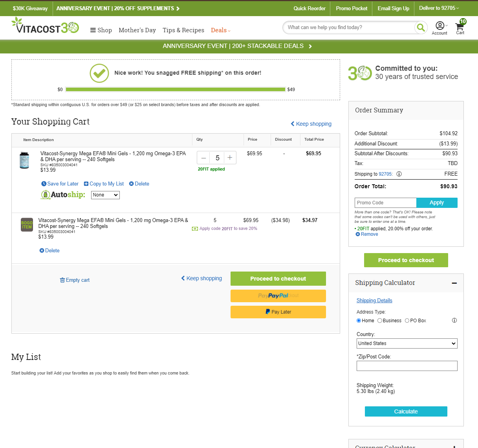The image size is (478, 448).
Task: Click Proceed to checkout below the cart
Action: (x=278, y=279)
